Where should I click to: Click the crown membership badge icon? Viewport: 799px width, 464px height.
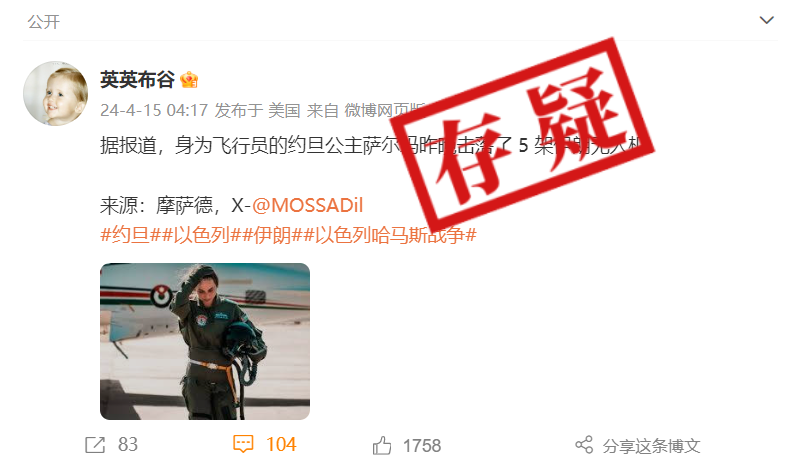[x=189, y=80]
